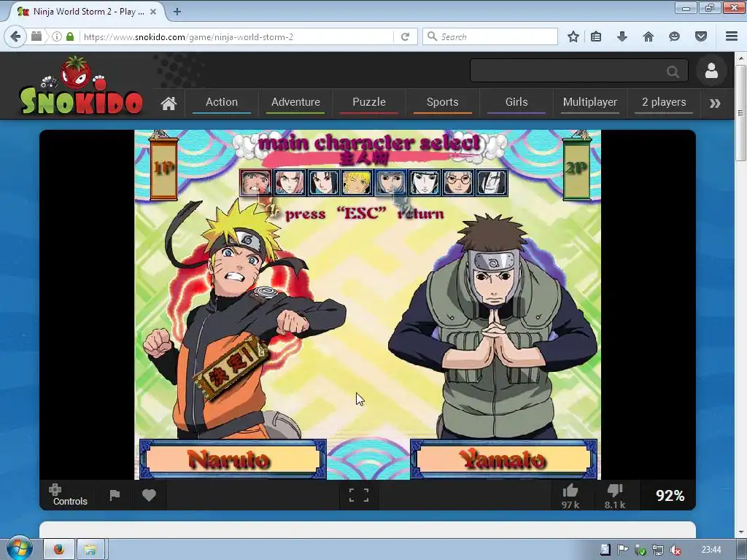Click the 92% rating text

(x=670, y=496)
